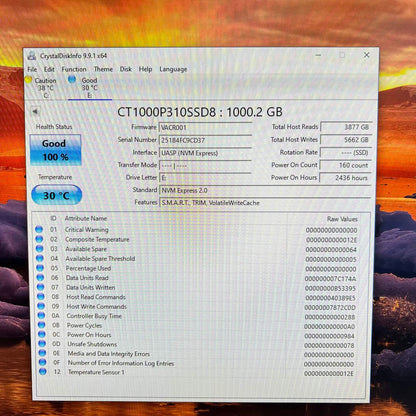Click the Power On Hours value 2436 hours

point(346,178)
